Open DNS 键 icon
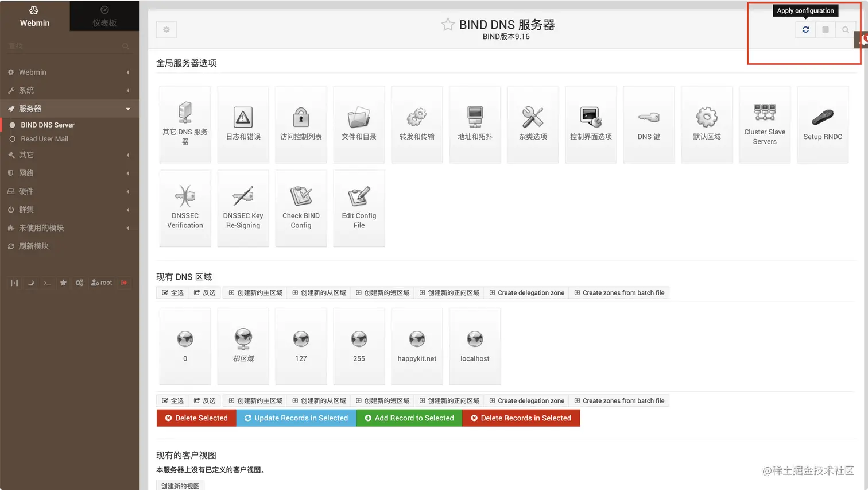This screenshot has width=868, height=490. pyautogui.click(x=649, y=124)
